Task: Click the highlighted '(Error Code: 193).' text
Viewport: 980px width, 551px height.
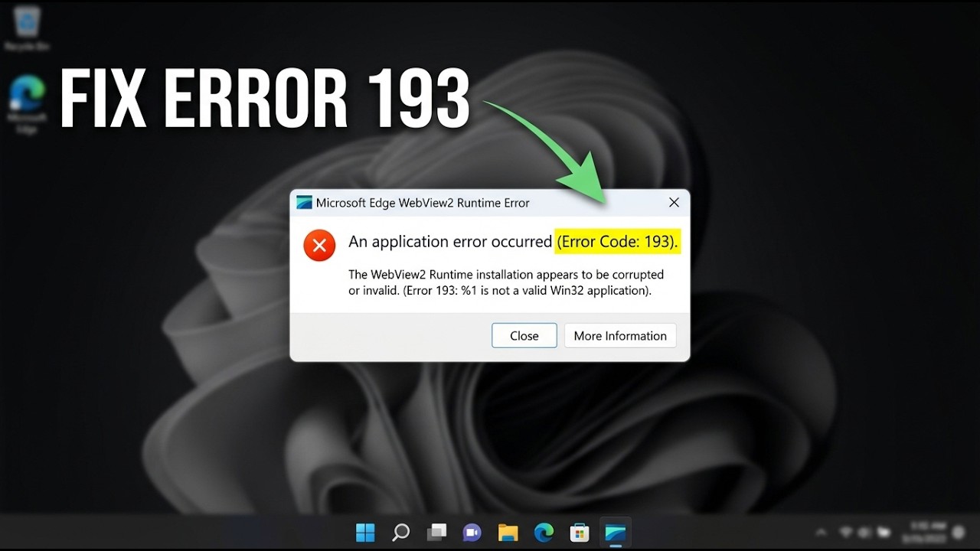Action: [618, 242]
